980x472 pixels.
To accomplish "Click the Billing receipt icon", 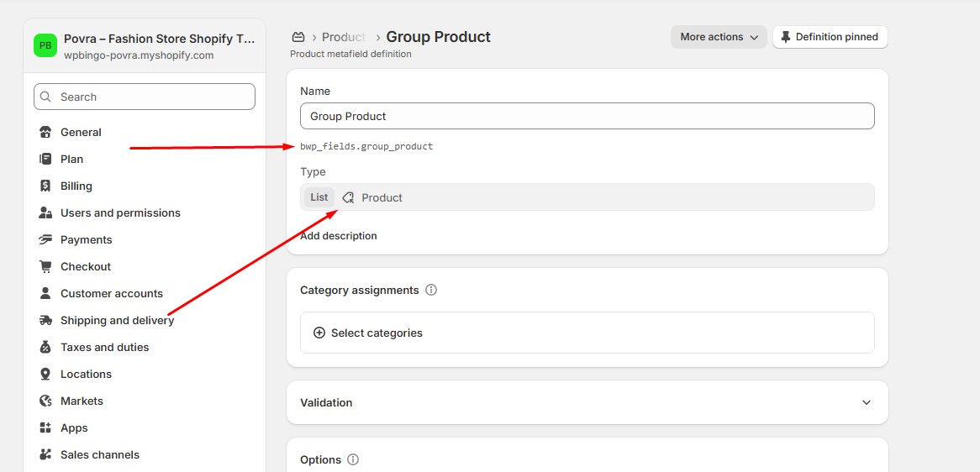I will [x=45, y=186].
